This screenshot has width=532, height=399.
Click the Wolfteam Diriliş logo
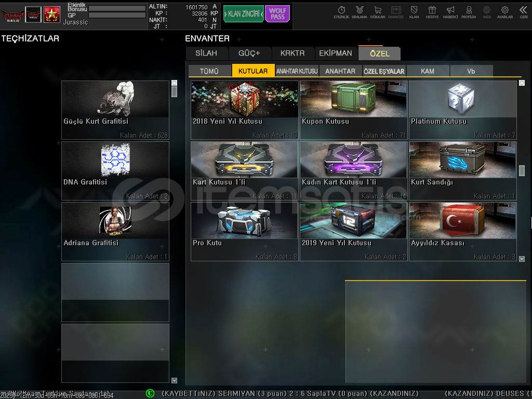click(12, 15)
